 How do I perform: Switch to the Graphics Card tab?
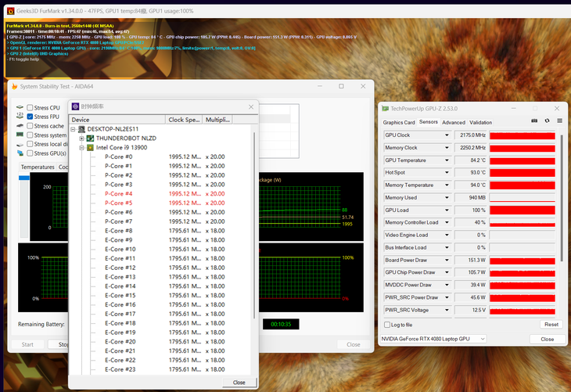tap(399, 122)
